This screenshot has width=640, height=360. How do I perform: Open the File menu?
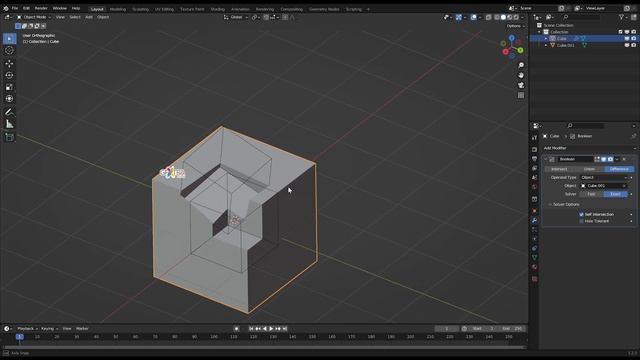(15, 8)
